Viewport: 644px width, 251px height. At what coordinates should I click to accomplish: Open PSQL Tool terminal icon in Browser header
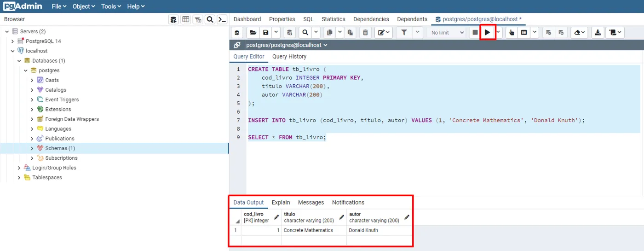[222, 19]
